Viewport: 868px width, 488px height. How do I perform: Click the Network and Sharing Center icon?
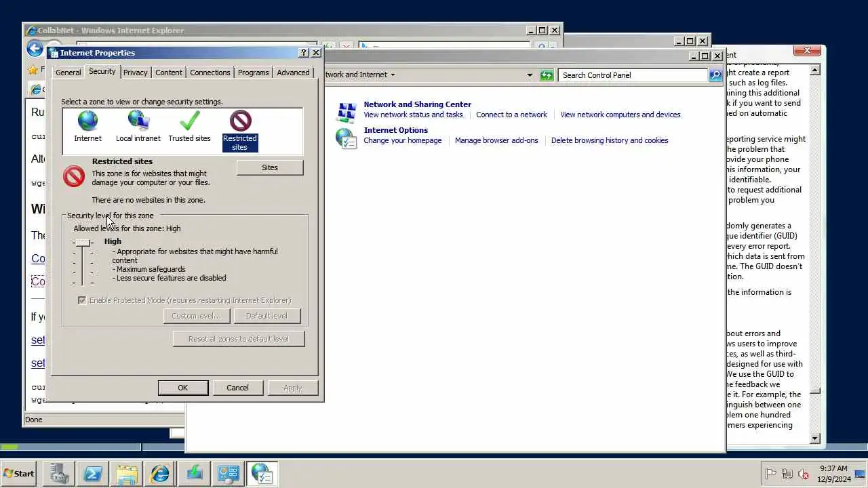coord(347,112)
